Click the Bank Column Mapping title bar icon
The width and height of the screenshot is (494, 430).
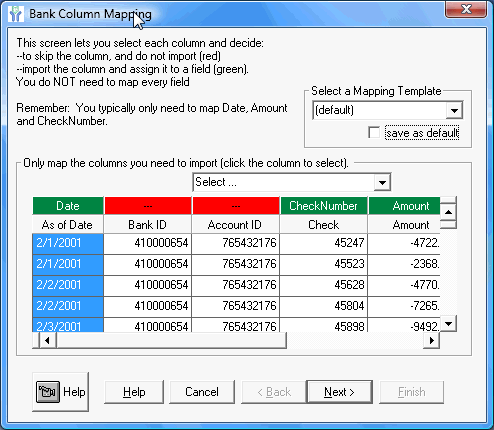click(16, 14)
